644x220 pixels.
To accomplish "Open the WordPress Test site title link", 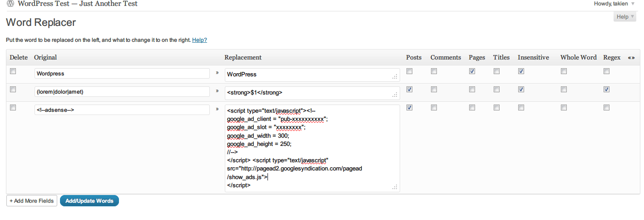I will [77, 4].
